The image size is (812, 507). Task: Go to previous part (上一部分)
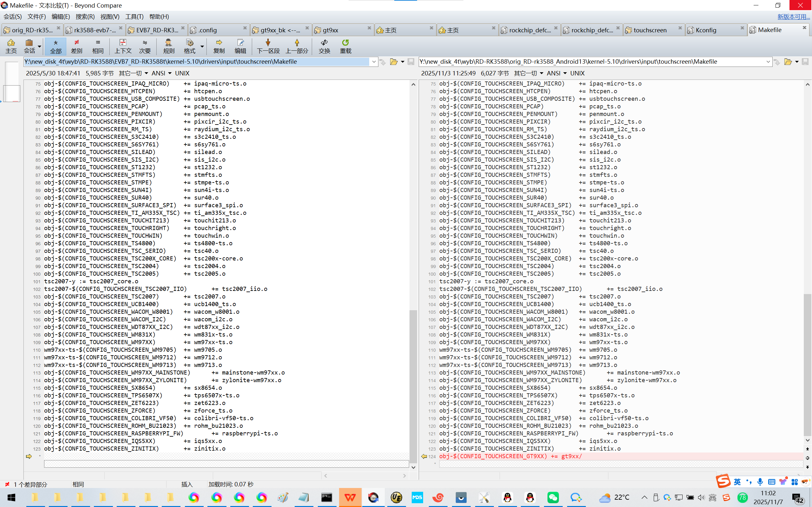[x=297, y=46]
